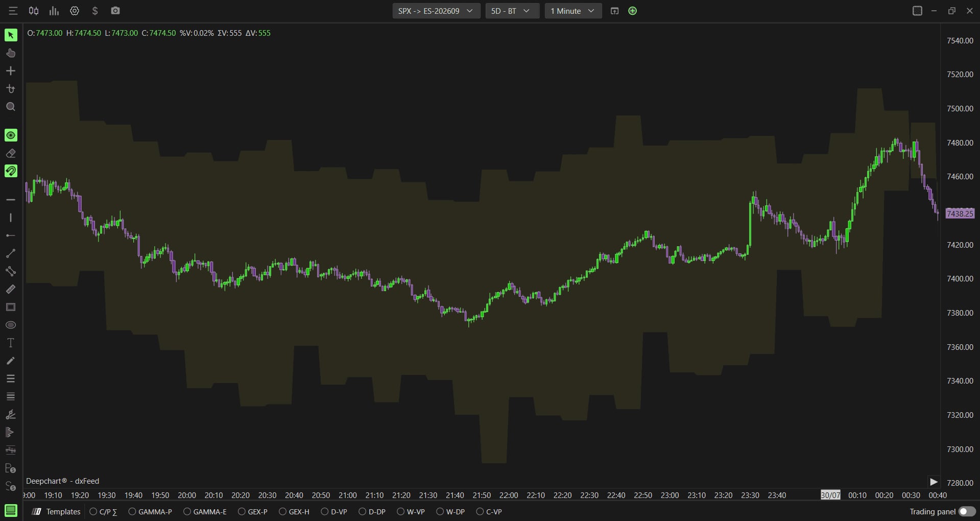Select the horizontal ray drawing tool
980x521 pixels.
11,235
